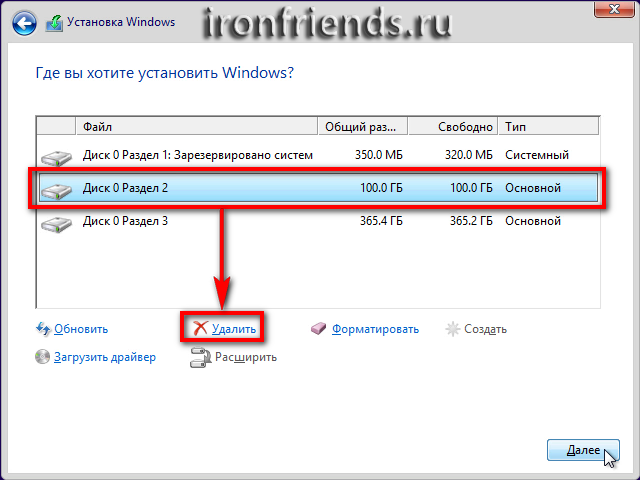This screenshot has height=480, width=640.
Task: Click the Обновить refresh icon
Action: [x=43, y=328]
